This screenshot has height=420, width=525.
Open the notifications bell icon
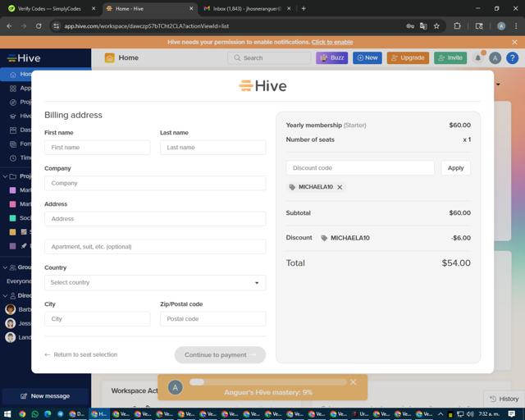pyautogui.click(x=478, y=58)
